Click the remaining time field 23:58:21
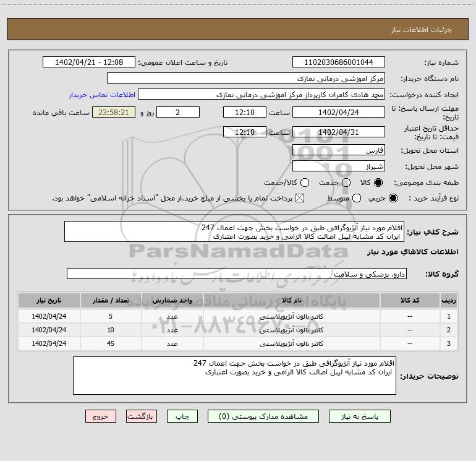The width and height of the screenshot is (476, 461). (114, 112)
